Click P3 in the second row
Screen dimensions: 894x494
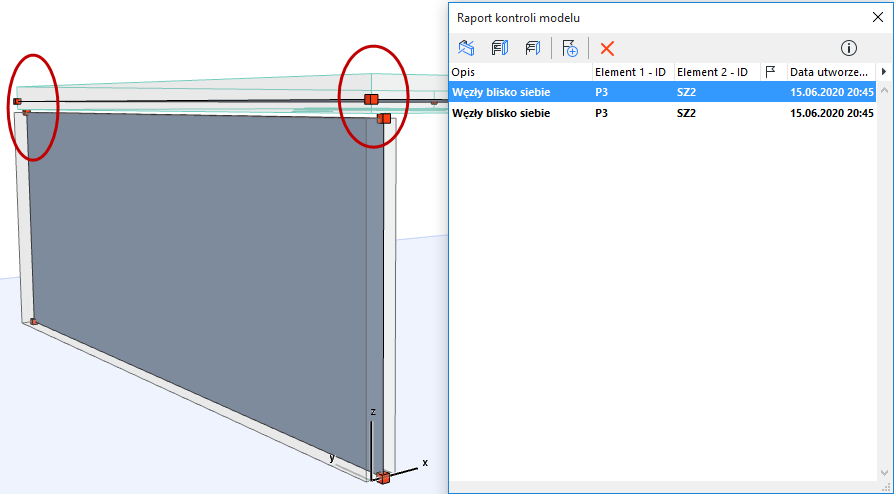[x=602, y=114]
